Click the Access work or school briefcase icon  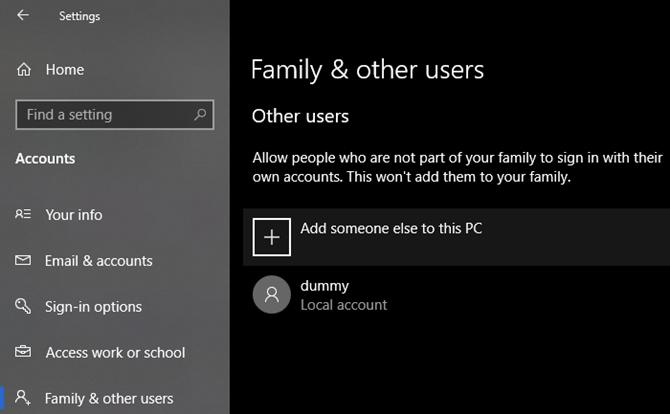click(x=23, y=352)
